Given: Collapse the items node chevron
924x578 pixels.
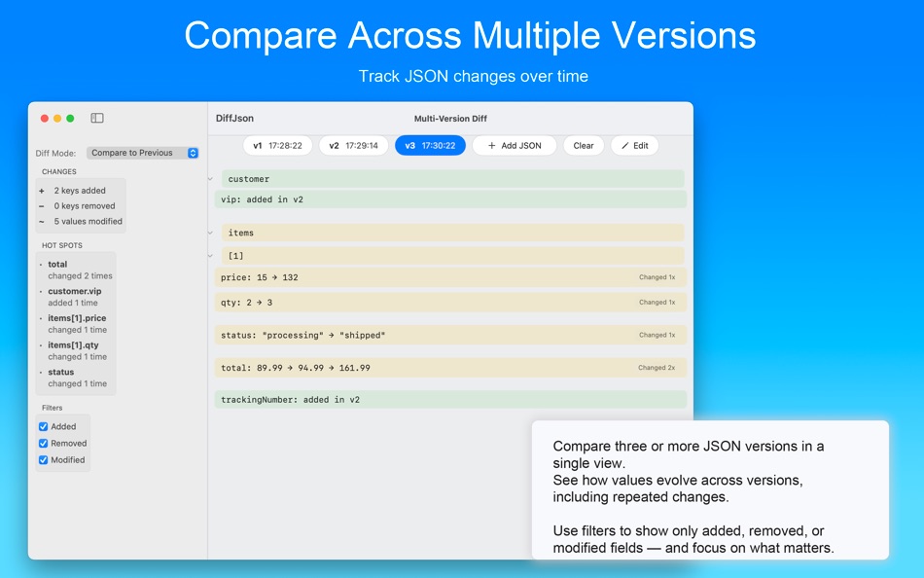Looking at the screenshot, I should point(210,233).
